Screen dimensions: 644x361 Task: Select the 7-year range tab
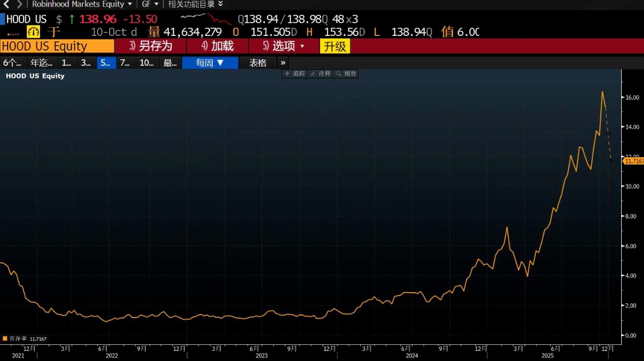point(125,63)
